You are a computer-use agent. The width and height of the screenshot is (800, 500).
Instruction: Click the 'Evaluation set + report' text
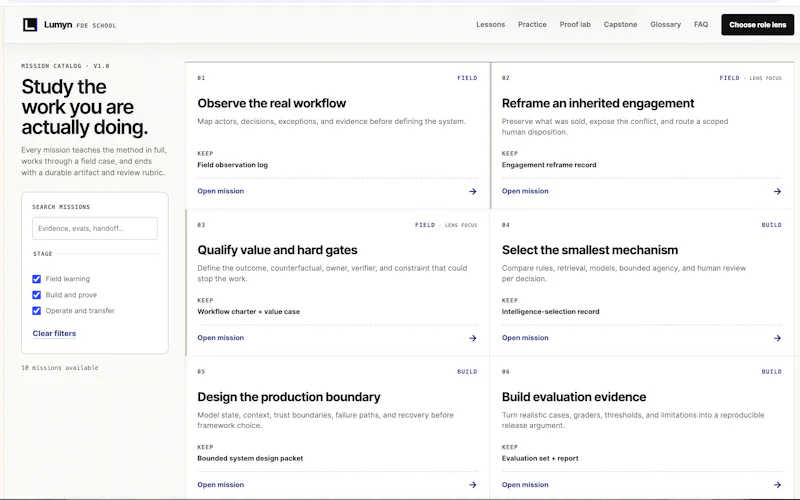pyautogui.click(x=540, y=458)
